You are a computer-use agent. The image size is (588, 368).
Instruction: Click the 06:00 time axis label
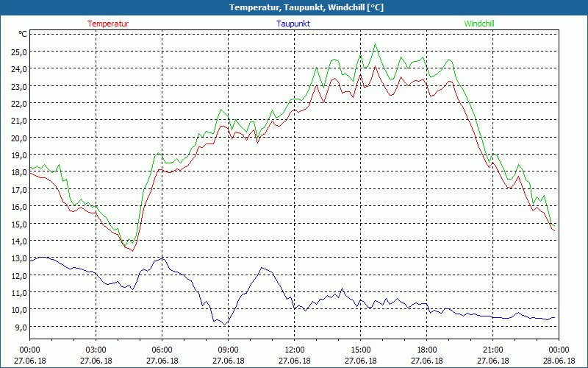[162, 350]
